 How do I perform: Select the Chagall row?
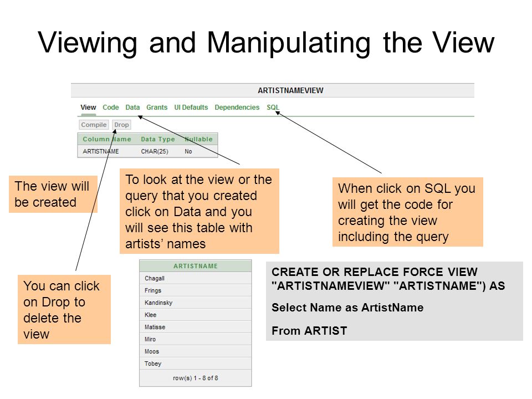tap(196, 278)
